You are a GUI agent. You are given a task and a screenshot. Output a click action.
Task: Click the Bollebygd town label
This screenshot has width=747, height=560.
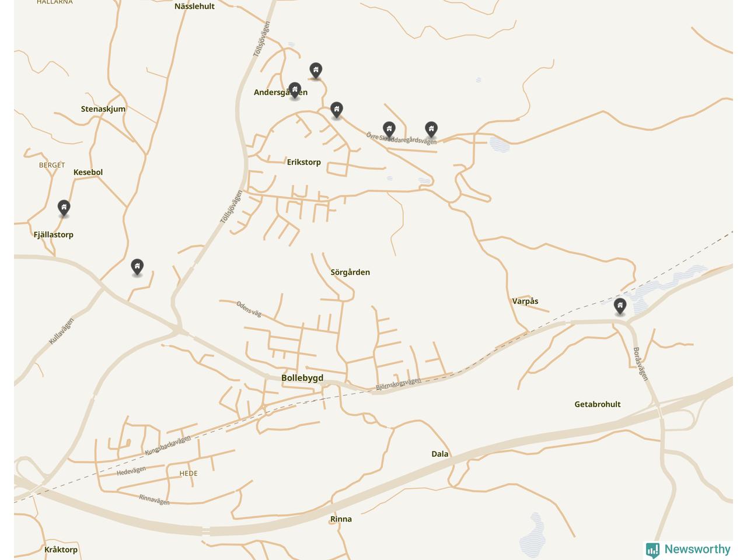pyautogui.click(x=302, y=378)
